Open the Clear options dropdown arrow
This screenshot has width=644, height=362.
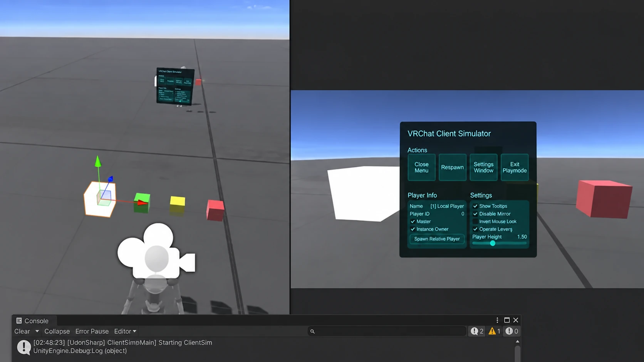[37, 331]
